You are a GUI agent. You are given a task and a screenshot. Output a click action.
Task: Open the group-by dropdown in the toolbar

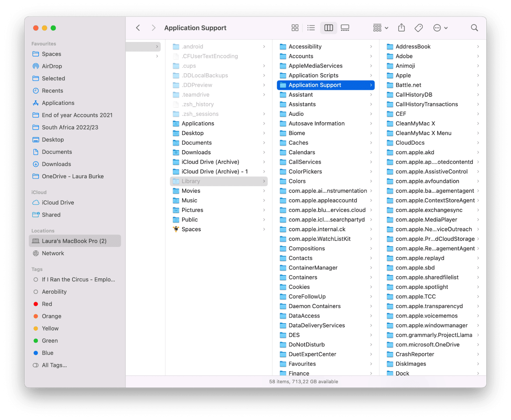pos(380,27)
